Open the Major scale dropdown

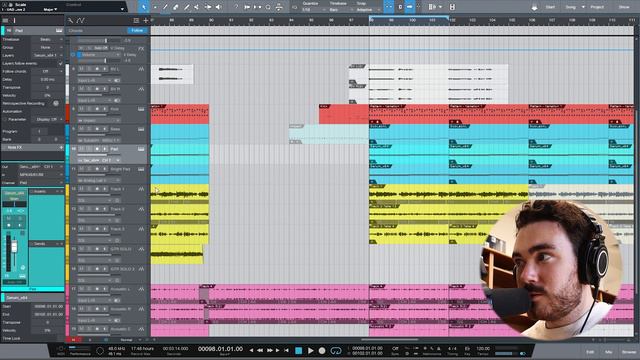click(x=51, y=9)
